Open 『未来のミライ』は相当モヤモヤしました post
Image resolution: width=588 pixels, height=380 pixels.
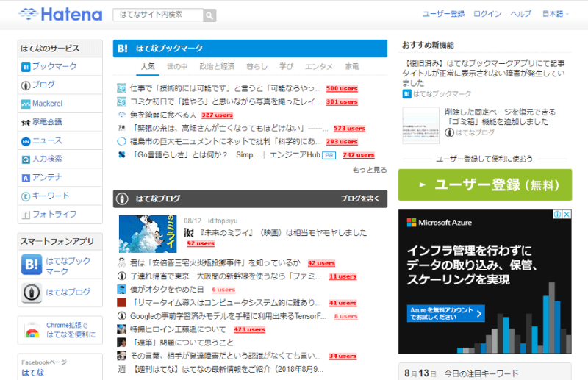coord(283,233)
